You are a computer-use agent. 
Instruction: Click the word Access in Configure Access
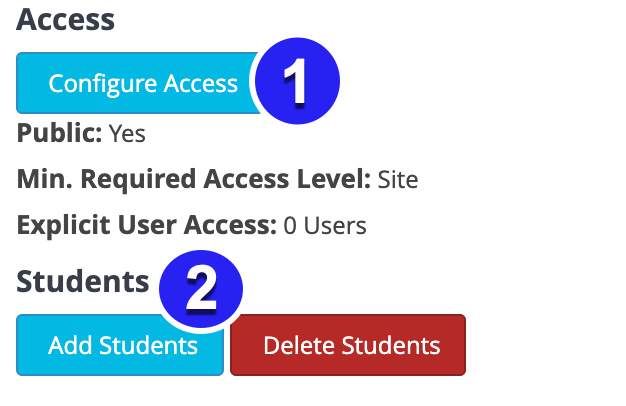pos(201,84)
